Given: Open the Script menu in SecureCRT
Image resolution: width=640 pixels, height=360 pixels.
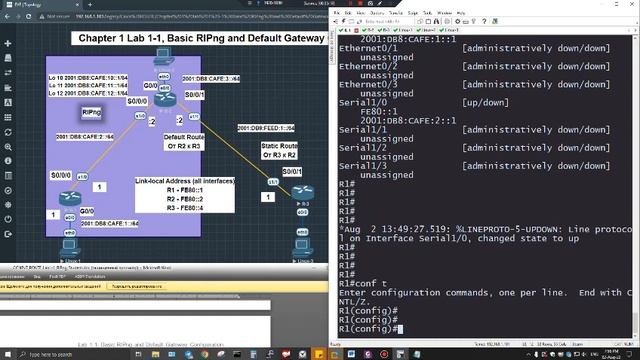Looking at the screenshot, I should (413, 13).
